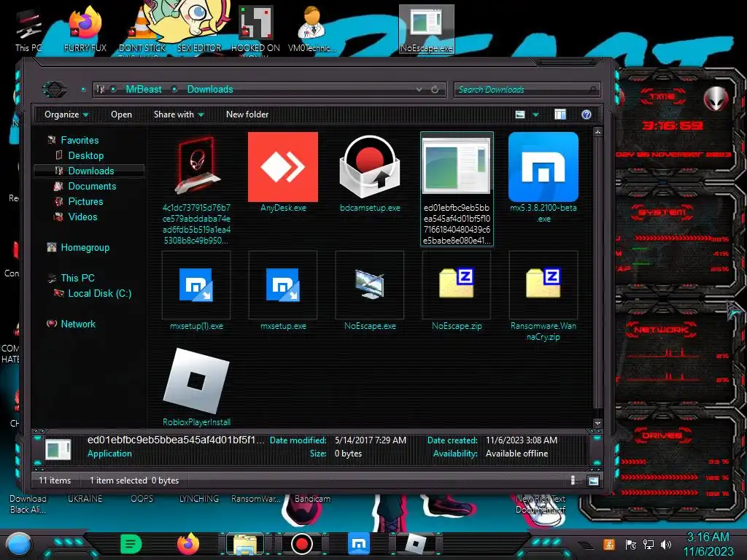Click the back navigation button in Explorer
Screen dimensions: 747x560
(54, 90)
